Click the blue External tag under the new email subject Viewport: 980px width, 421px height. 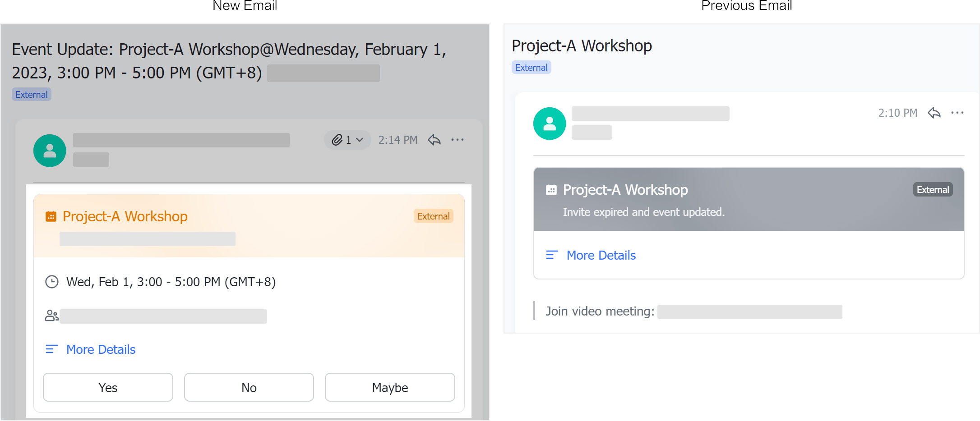(32, 94)
